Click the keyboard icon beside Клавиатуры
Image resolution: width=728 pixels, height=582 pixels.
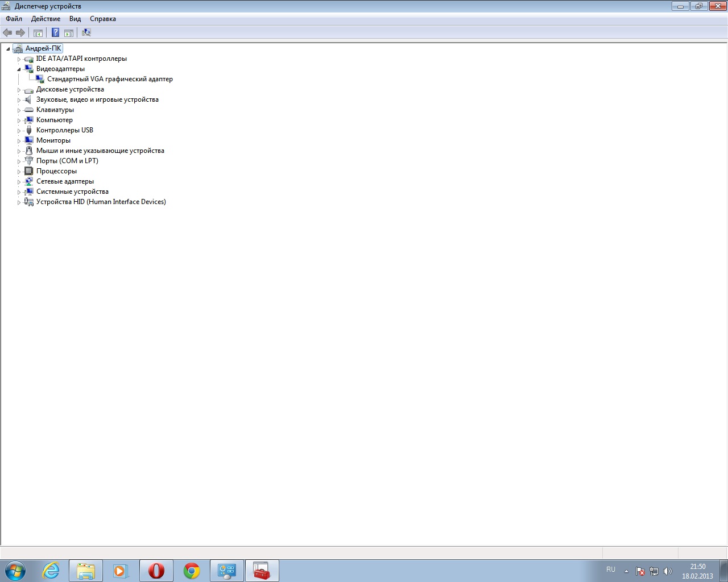point(29,110)
